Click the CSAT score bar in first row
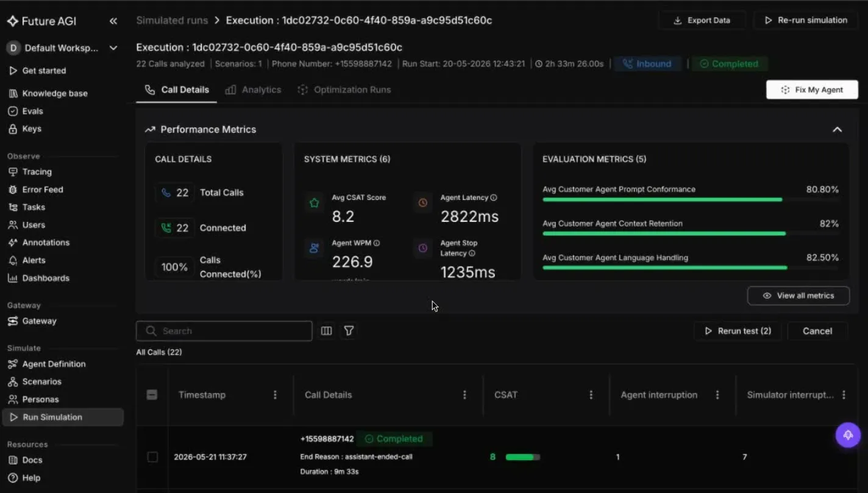Viewport: 868px width, 493px height. pos(523,457)
